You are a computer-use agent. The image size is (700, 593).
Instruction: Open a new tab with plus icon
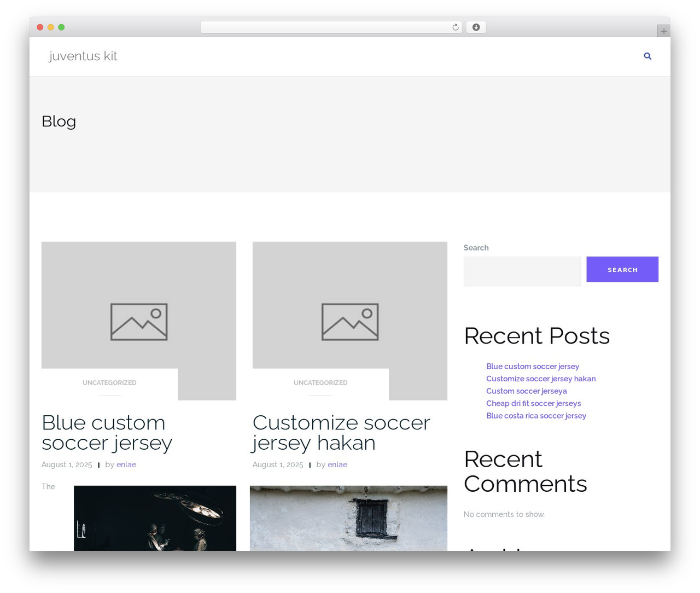(663, 31)
